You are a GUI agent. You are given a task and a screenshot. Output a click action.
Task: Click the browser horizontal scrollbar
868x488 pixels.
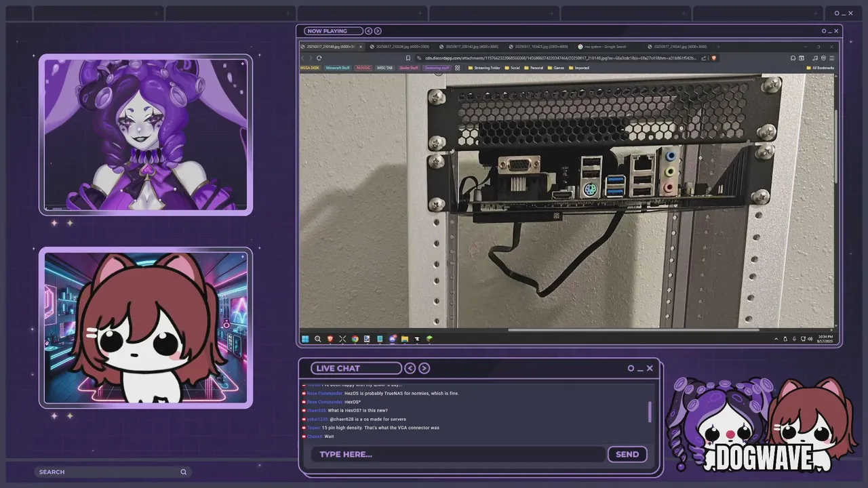633,330
